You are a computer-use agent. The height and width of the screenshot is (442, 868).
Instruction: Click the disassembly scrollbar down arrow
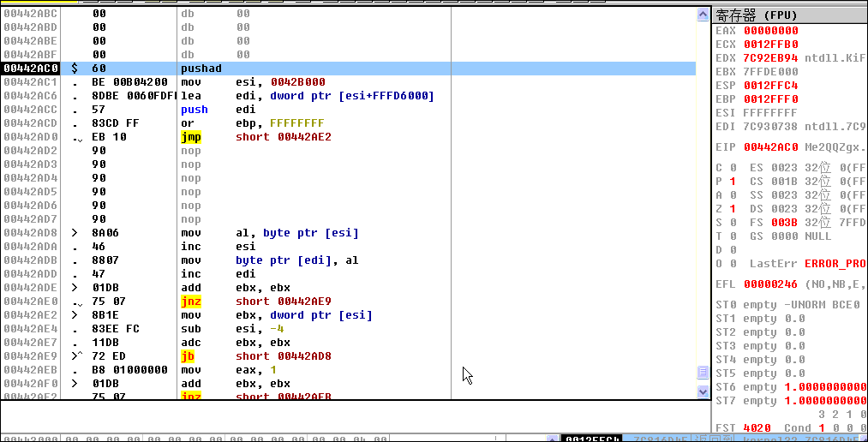tap(703, 391)
